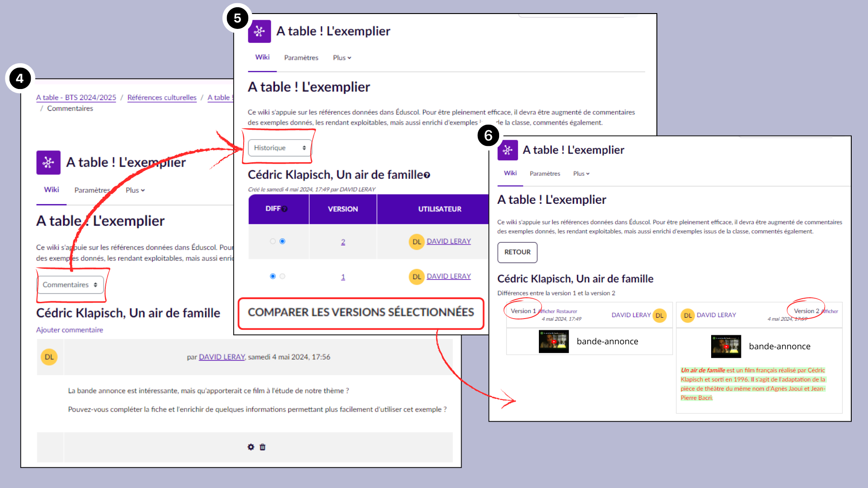
Task: Click the Ajouter commentaire link
Action: 70,330
